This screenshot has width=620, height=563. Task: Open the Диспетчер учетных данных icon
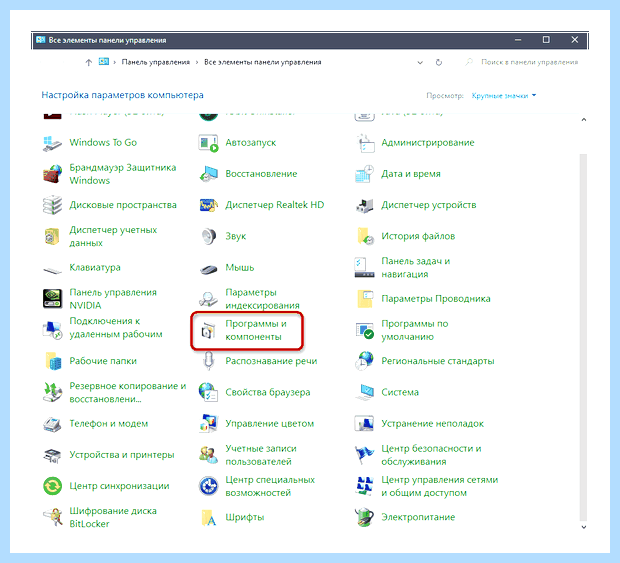click(x=52, y=236)
